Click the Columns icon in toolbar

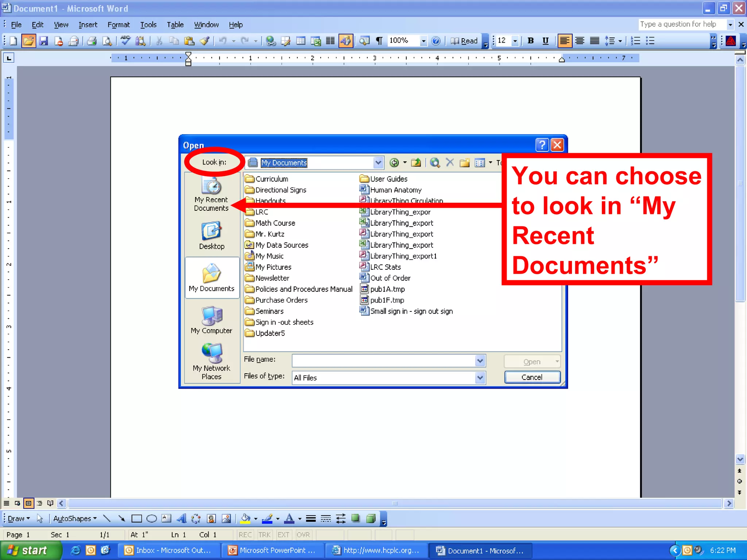(330, 41)
